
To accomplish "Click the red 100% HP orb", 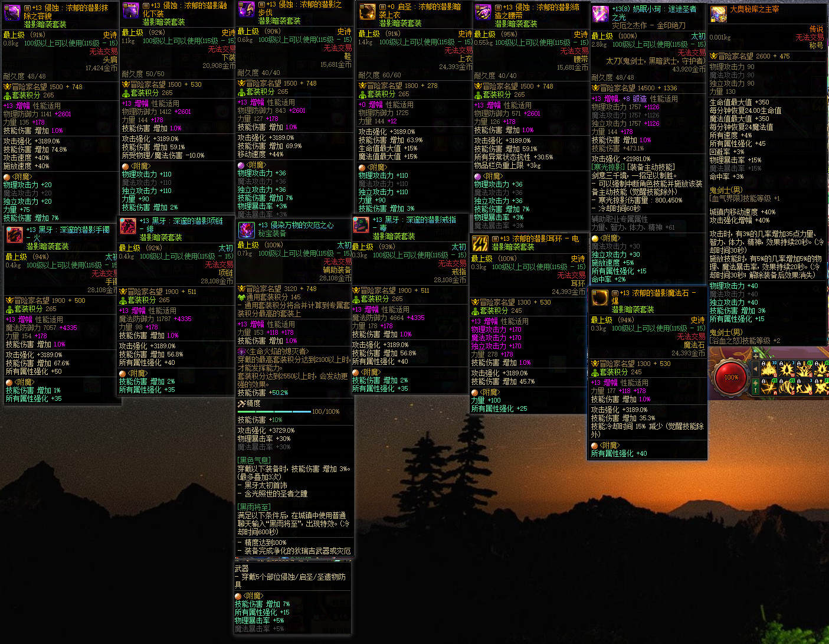I will tap(731, 377).
